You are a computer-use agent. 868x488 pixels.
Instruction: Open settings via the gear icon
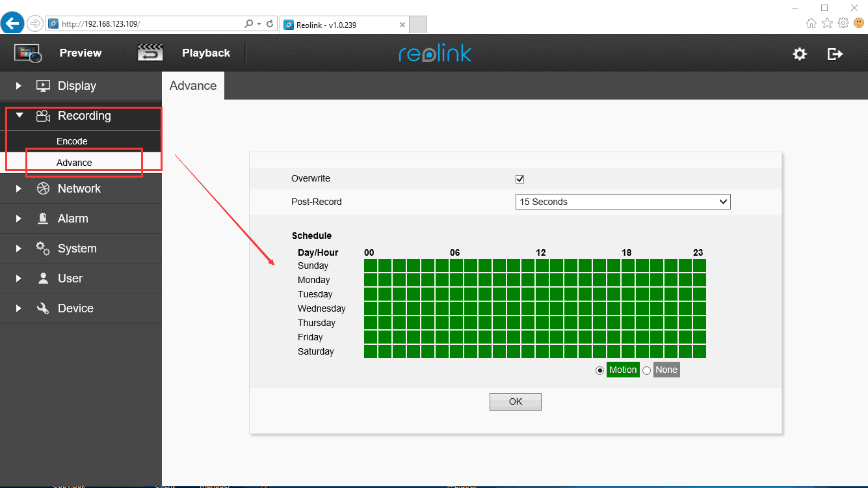pyautogui.click(x=800, y=54)
